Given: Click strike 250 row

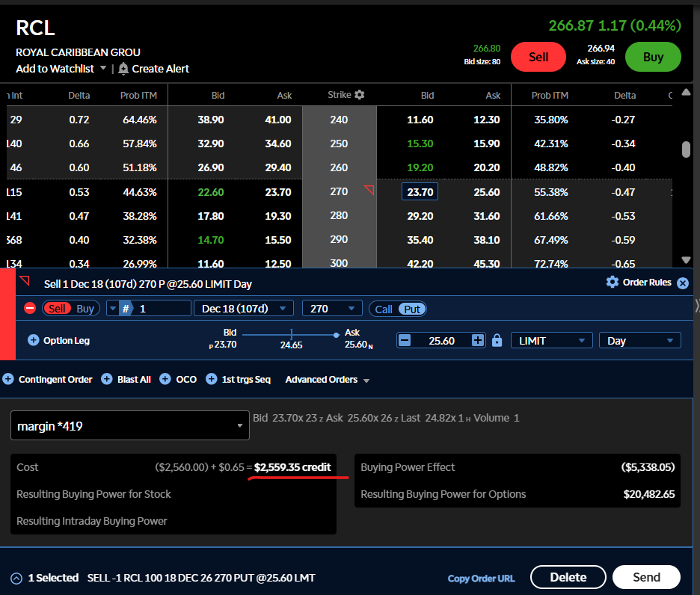Looking at the screenshot, I should (339, 144).
